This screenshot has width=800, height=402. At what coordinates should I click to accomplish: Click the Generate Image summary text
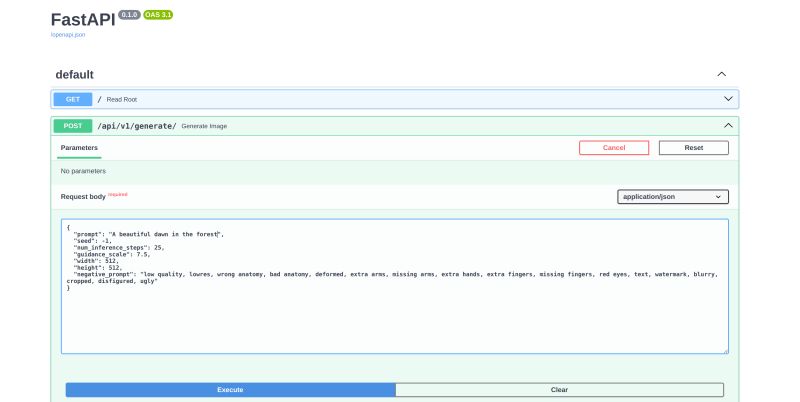(204, 126)
